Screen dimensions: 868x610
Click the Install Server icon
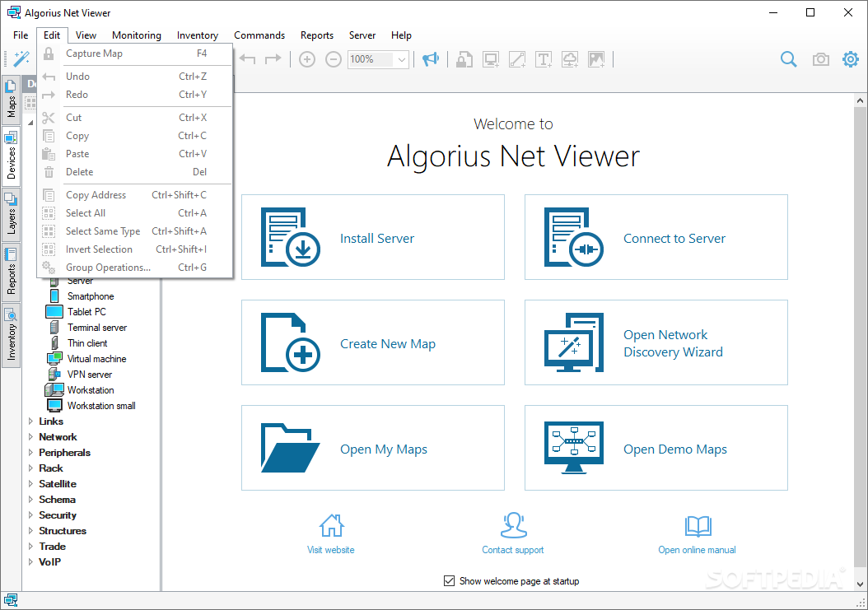pos(291,237)
